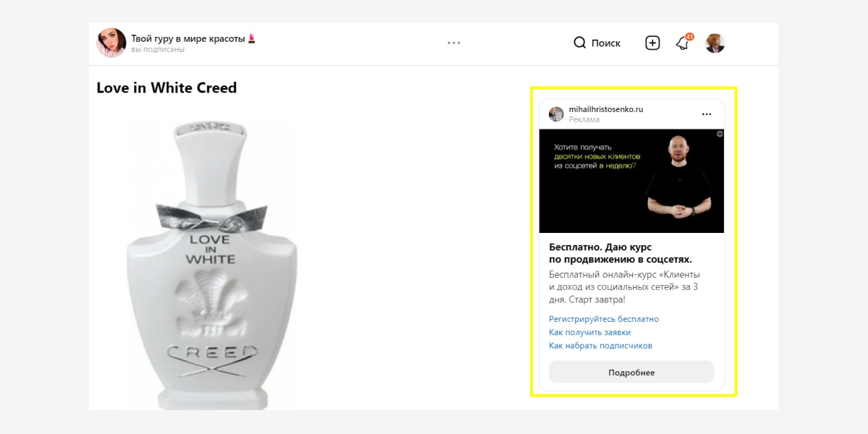Open the Love in White perfume bottle image
868x434 pixels.
(212, 264)
